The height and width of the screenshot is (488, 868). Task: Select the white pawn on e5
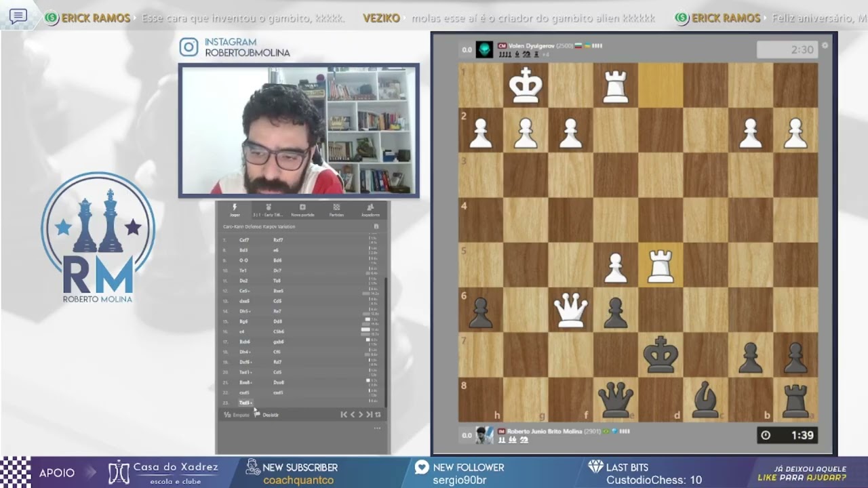coord(615,267)
